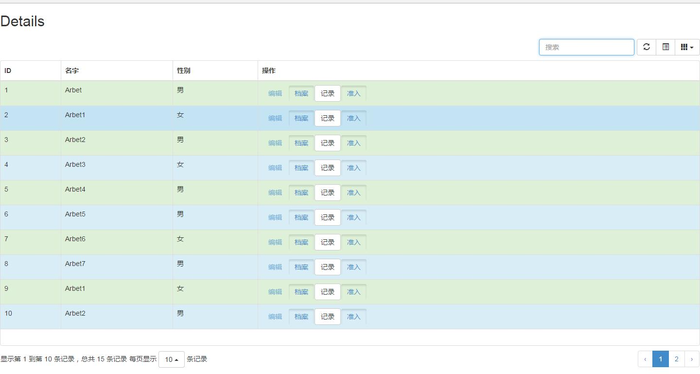Click 记录 button for row ID 2
Viewport: 700px width, 374px height.
pyautogui.click(x=328, y=118)
